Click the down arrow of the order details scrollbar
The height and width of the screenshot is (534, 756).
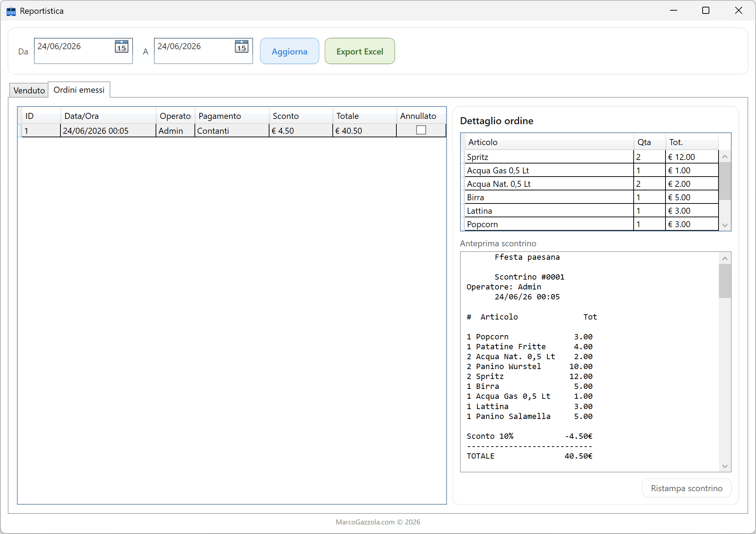725,225
